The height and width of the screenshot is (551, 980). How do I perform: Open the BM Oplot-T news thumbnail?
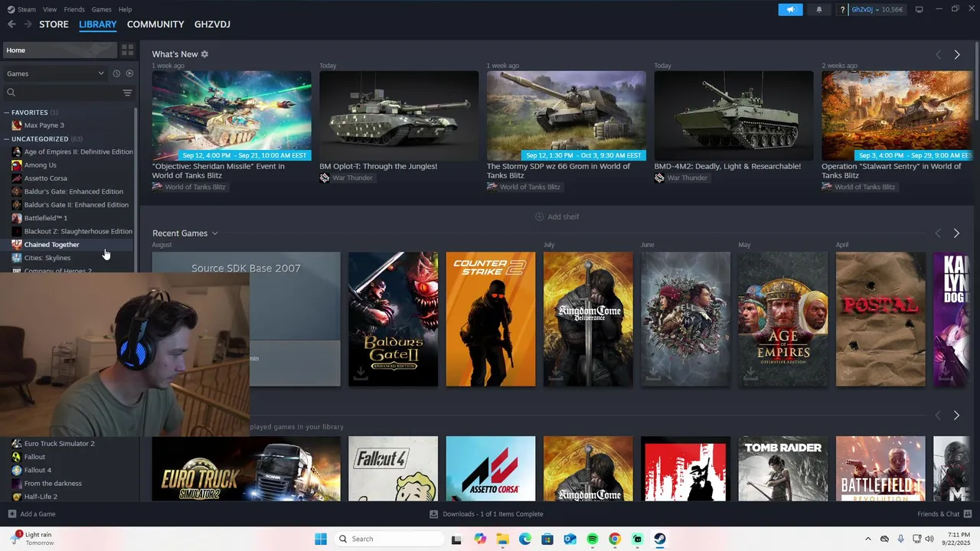pyautogui.click(x=399, y=116)
